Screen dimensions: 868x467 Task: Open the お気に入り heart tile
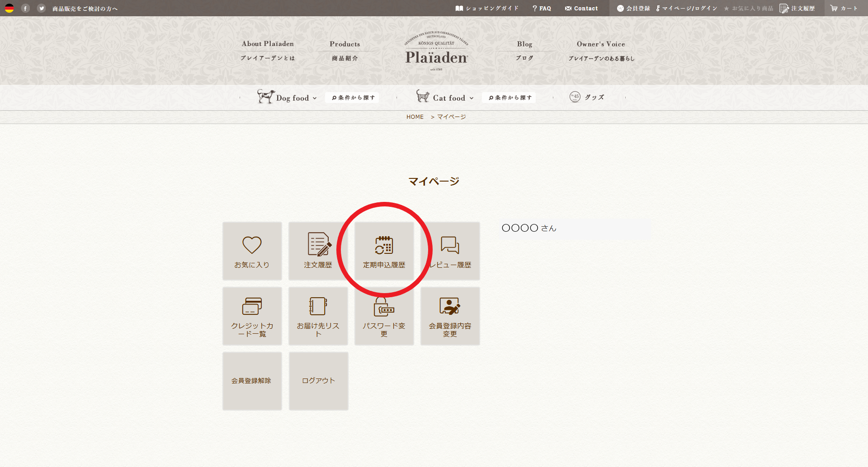252,251
